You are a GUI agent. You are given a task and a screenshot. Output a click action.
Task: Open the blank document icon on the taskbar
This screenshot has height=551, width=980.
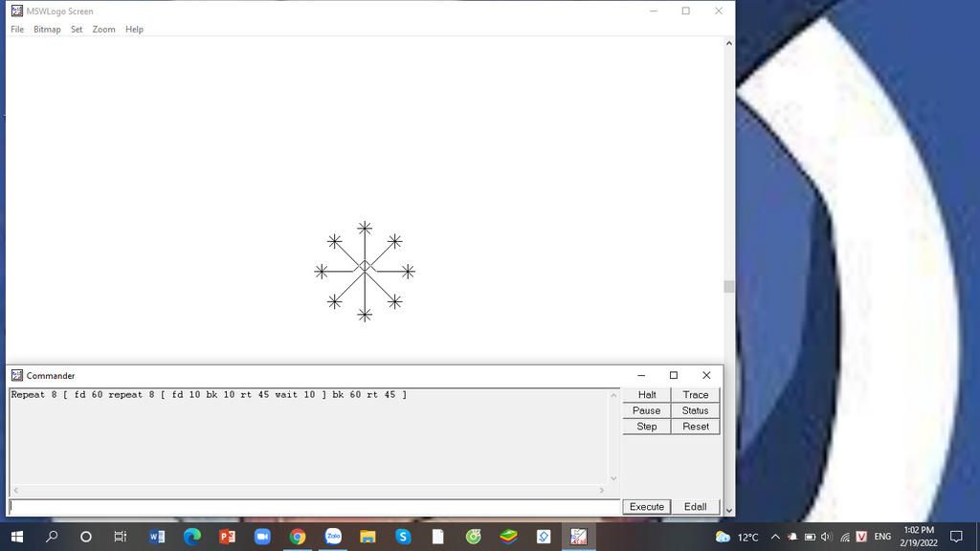[x=438, y=537]
